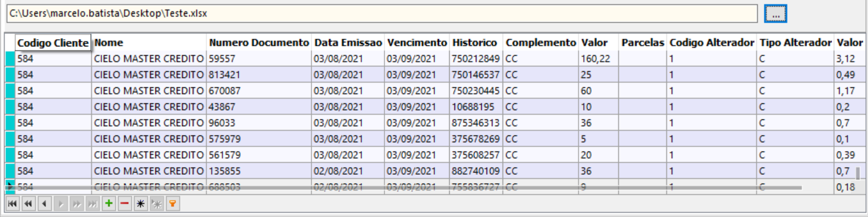This screenshot has height=217, width=868.
Task: Click the Complemento column header
Action: pos(541,43)
